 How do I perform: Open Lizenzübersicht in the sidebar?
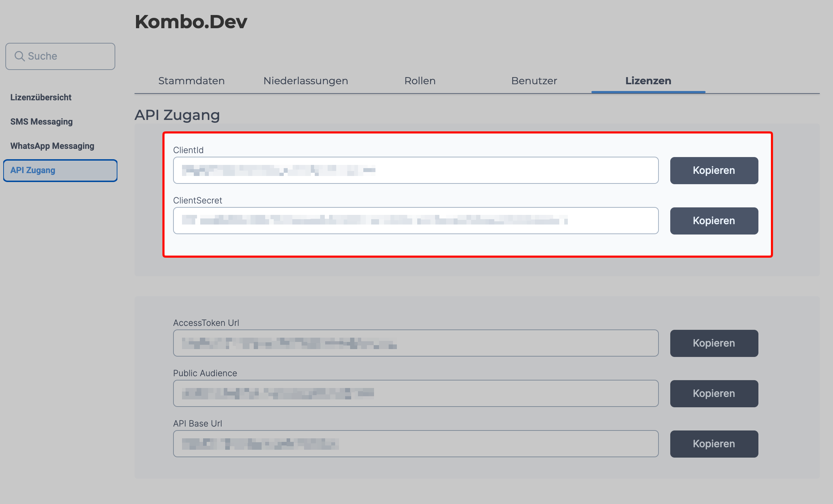(x=41, y=97)
